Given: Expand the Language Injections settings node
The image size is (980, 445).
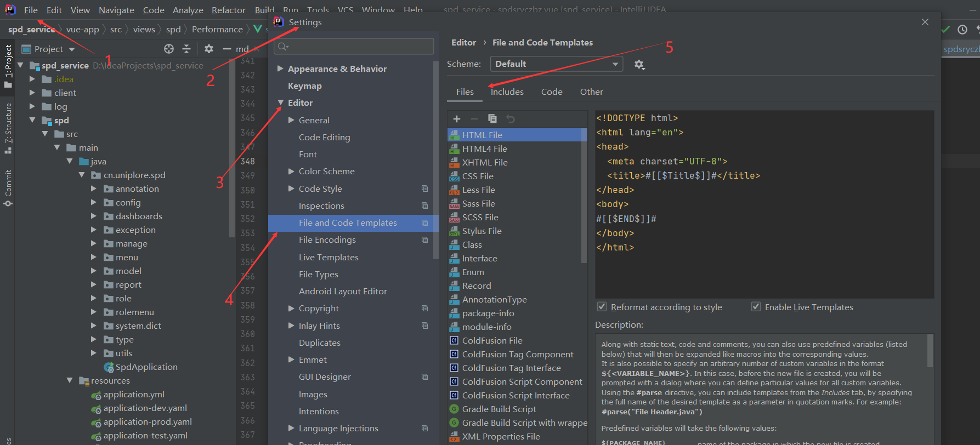Looking at the screenshot, I should 291,428.
